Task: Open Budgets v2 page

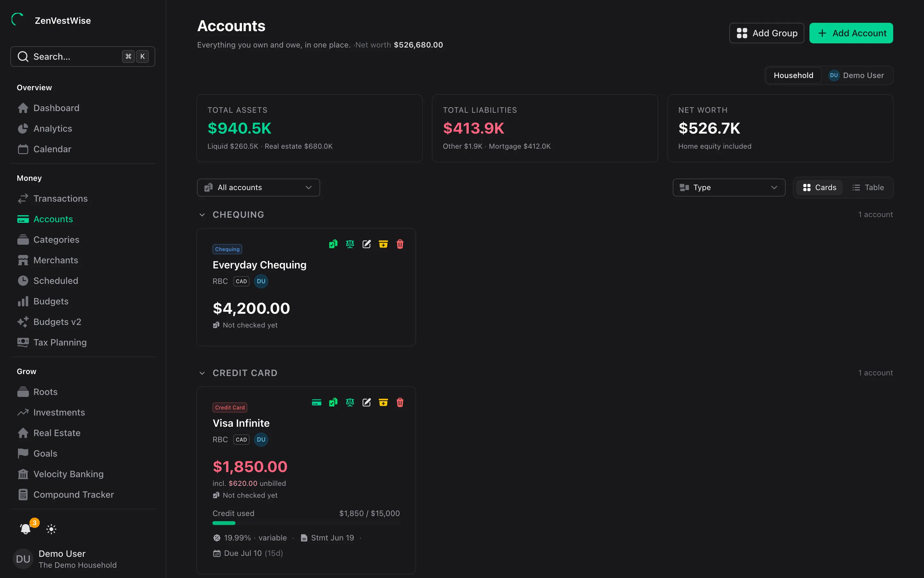Action: pyautogui.click(x=82, y=322)
